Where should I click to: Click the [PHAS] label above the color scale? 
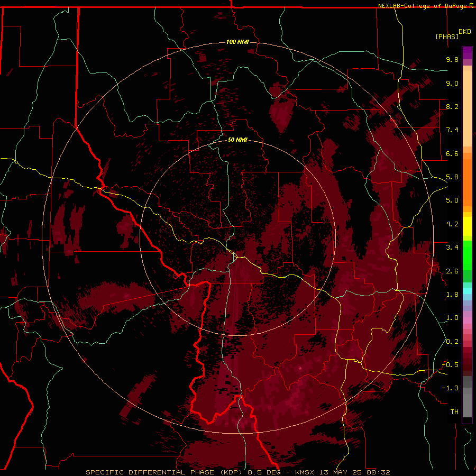447,36
